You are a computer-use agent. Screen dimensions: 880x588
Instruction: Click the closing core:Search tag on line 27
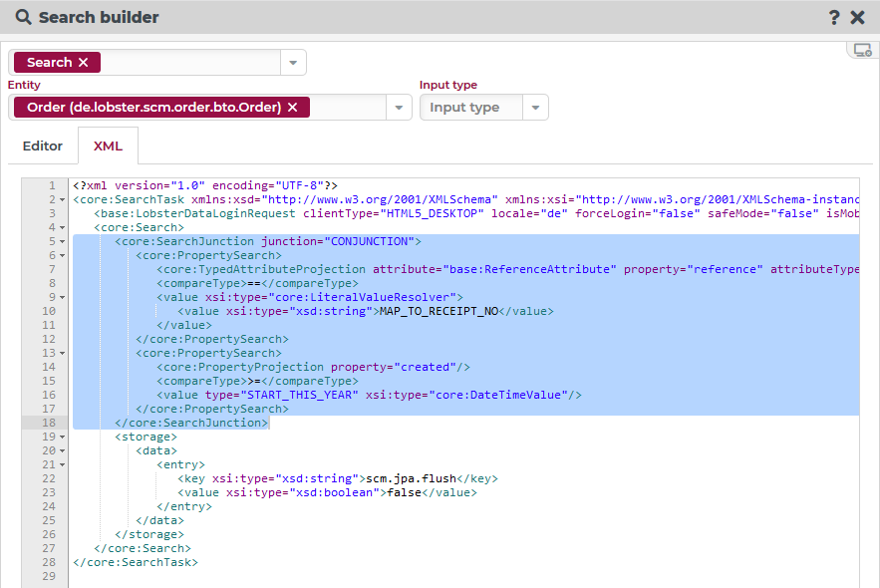(x=143, y=548)
